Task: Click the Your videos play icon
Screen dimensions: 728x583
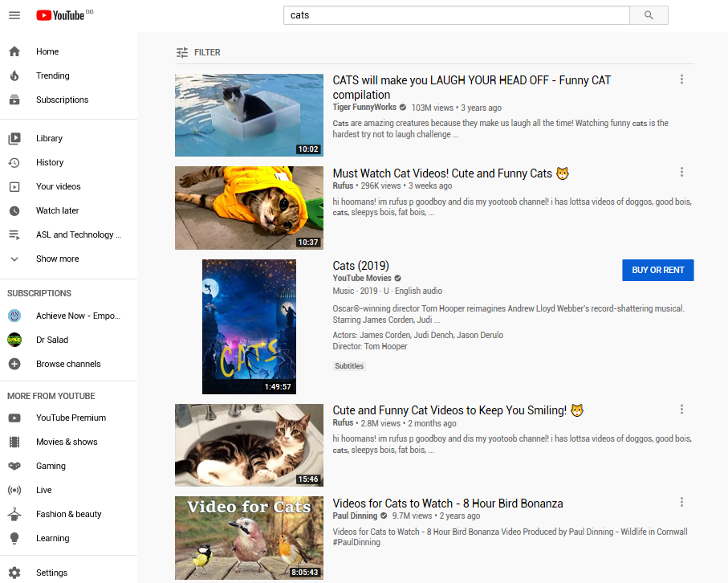Action: pos(14,187)
